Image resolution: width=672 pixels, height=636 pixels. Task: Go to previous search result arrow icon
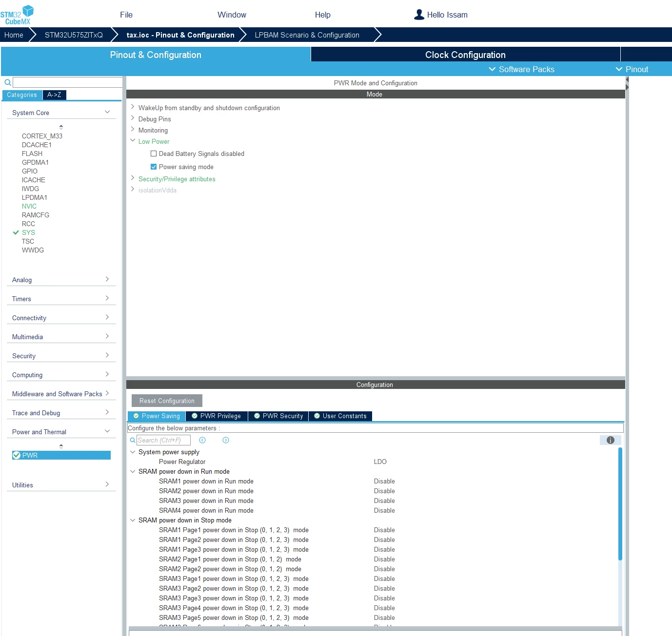coord(202,440)
